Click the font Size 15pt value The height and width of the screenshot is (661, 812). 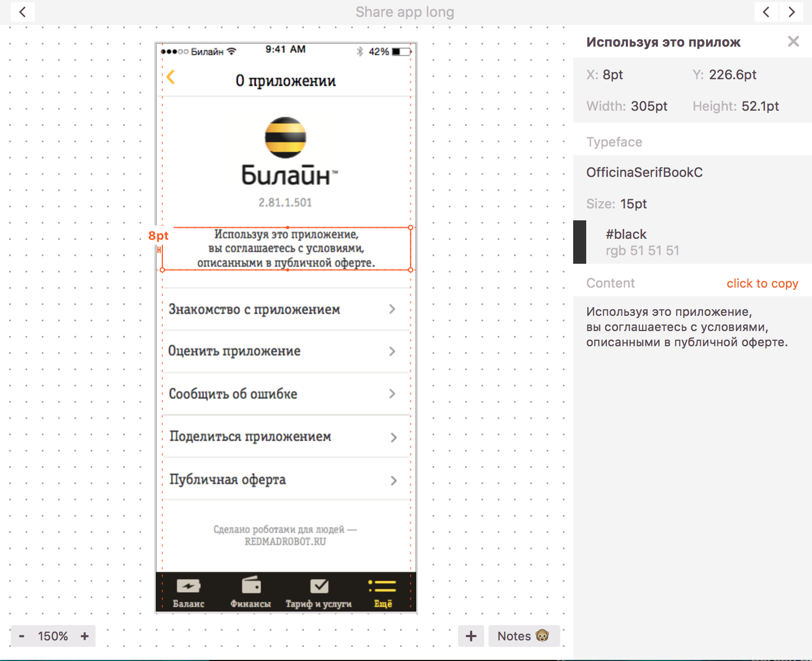coord(633,204)
